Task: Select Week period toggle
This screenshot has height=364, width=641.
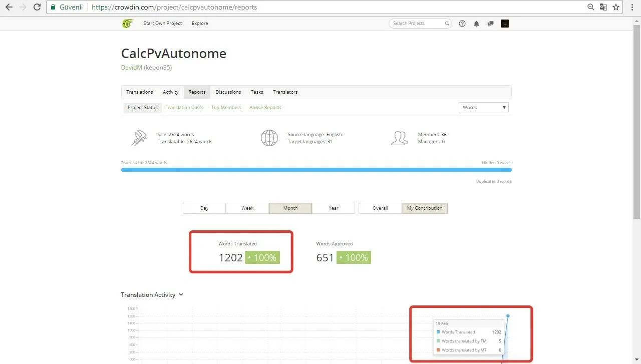Action: (247, 208)
